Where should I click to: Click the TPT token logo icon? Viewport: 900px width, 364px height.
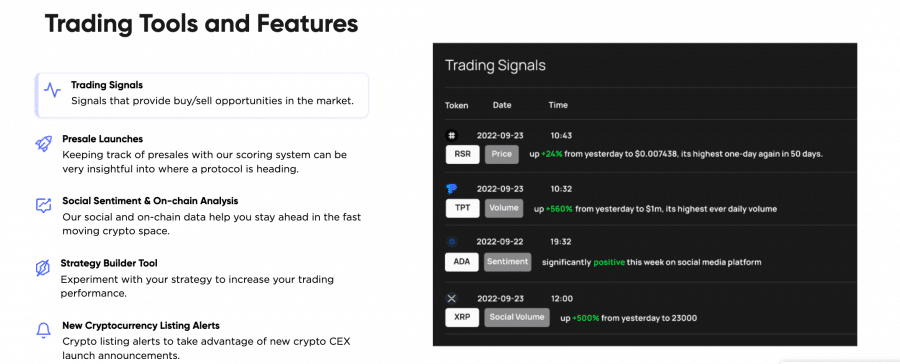pos(451,189)
